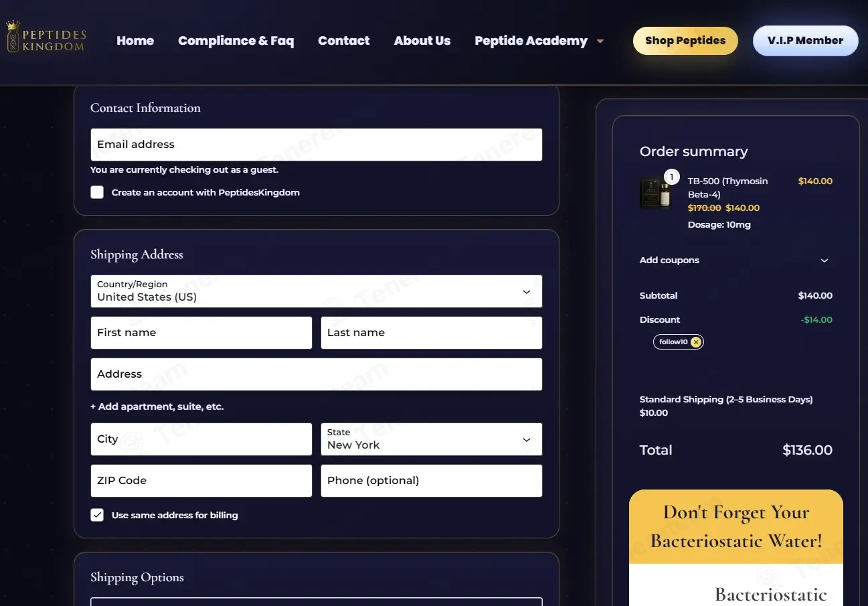The height and width of the screenshot is (606, 868).
Task: Open the State dropdown
Action: point(432,439)
